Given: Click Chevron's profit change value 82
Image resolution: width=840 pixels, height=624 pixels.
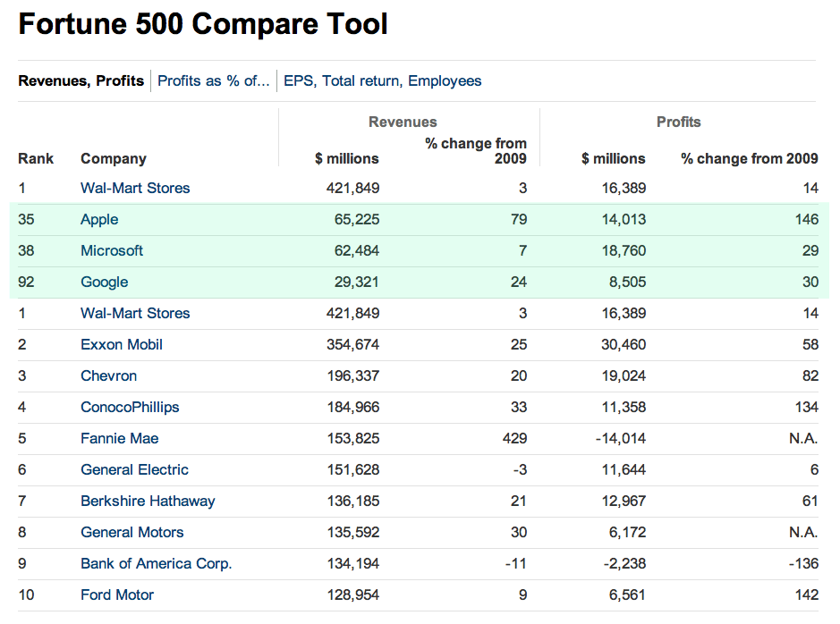Looking at the screenshot, I should coord(810,375).
